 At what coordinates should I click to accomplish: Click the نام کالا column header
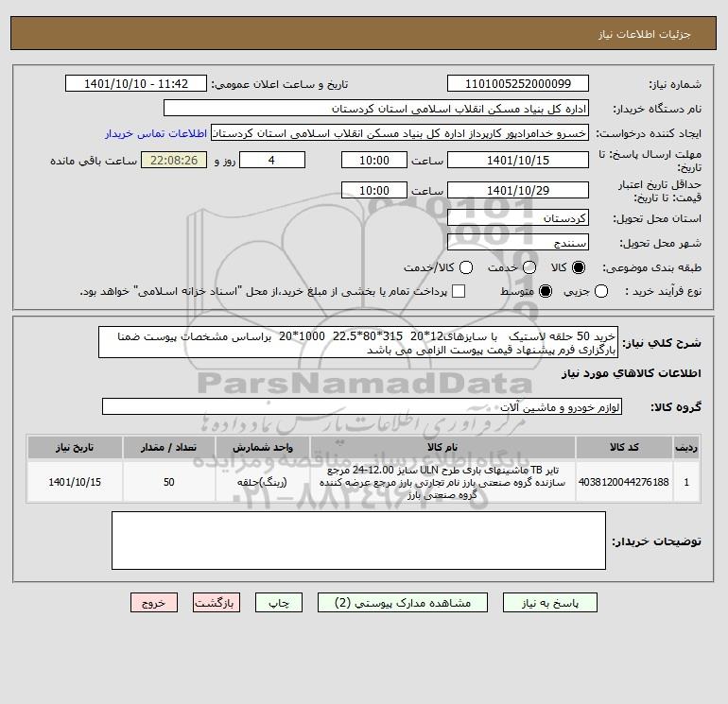(x=442, y=447)
